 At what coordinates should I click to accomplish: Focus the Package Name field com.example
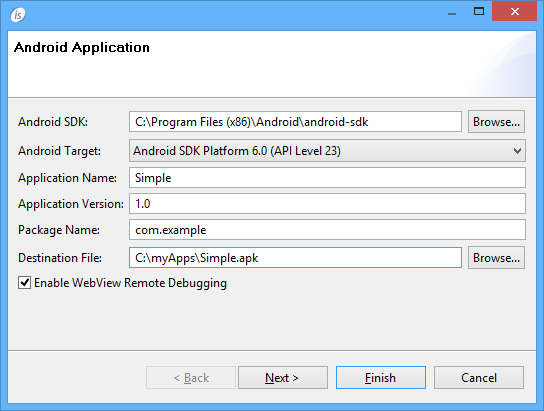tap(327, 230)
